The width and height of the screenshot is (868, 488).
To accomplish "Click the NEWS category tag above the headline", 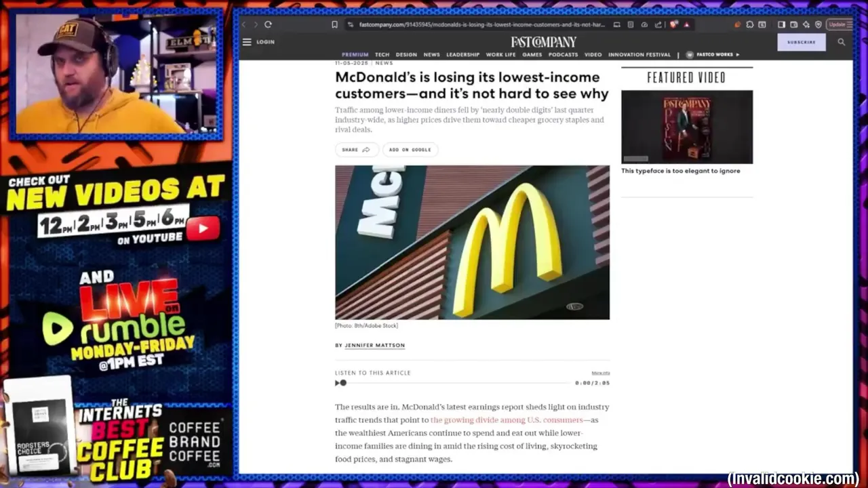I will (x=384, y=63).
